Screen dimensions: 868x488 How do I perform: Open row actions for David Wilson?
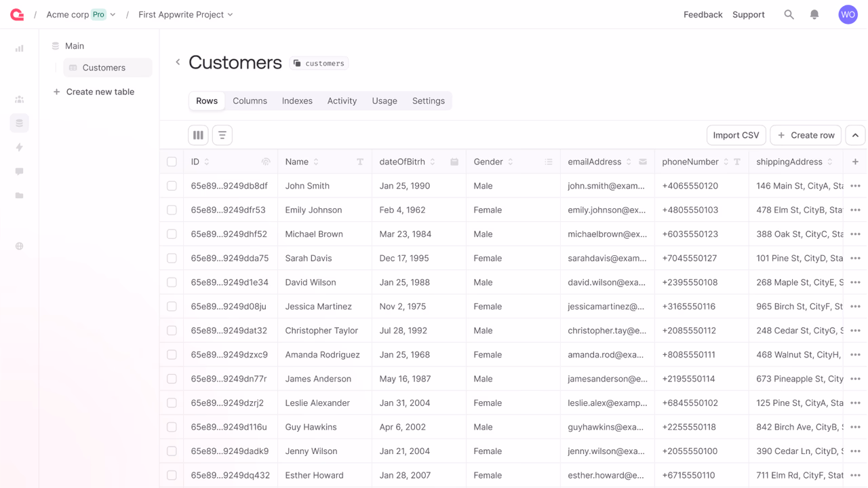click(855, 282)
